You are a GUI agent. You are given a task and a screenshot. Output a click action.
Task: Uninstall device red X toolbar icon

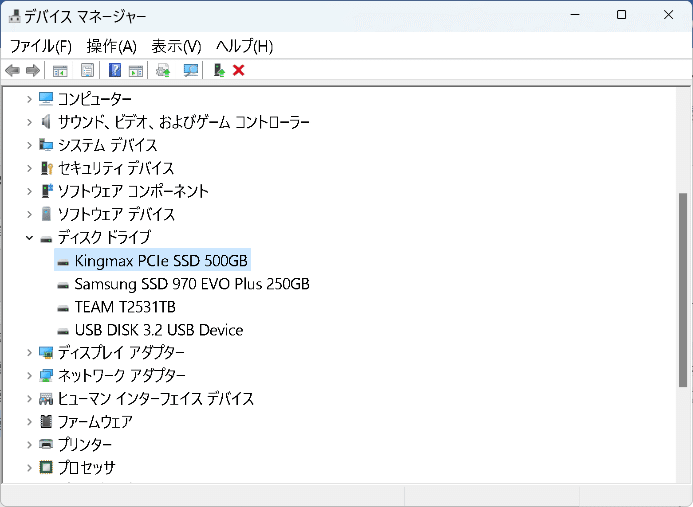[x=239, y=70]
